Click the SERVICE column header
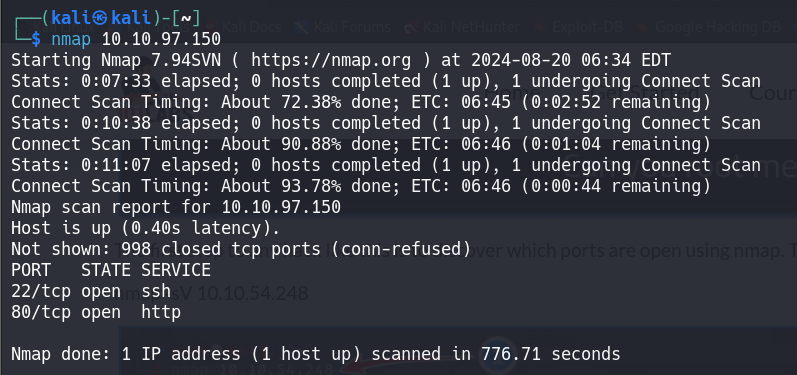The width and height of the screenshot is (797, 375). point(176,270)
